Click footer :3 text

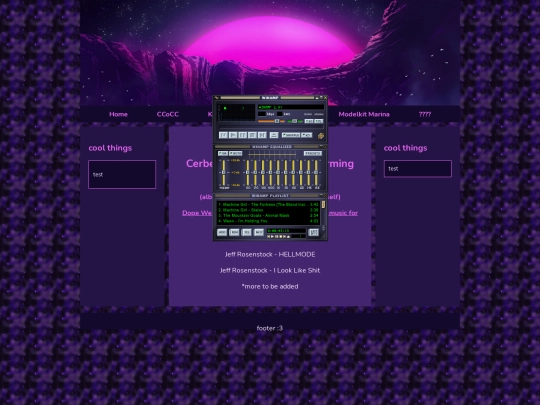(x=270, y=328)
